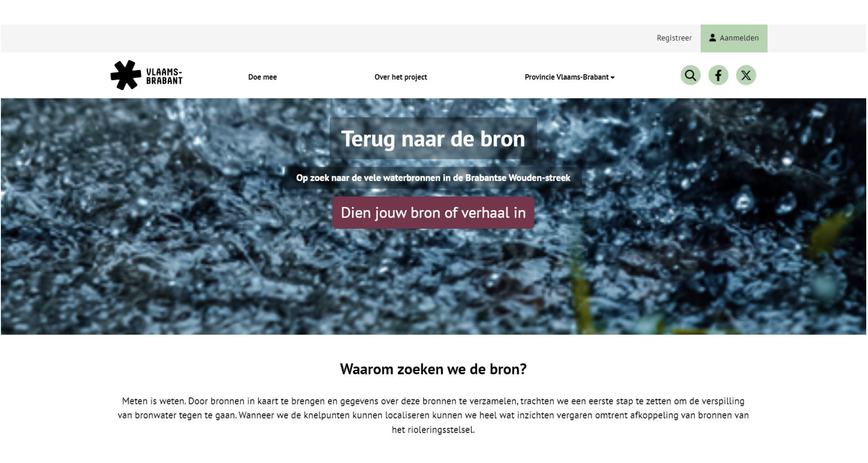Open the Over het project menu item

401,77
